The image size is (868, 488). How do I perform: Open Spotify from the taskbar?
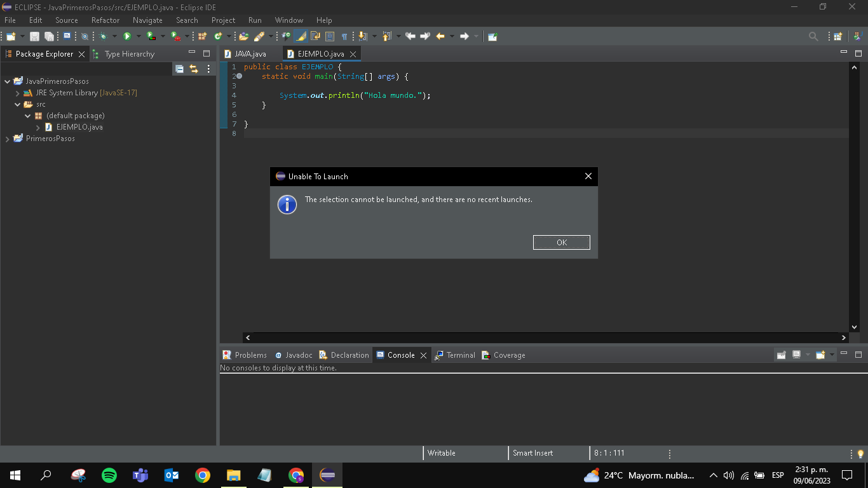click(x=109, y=475)
